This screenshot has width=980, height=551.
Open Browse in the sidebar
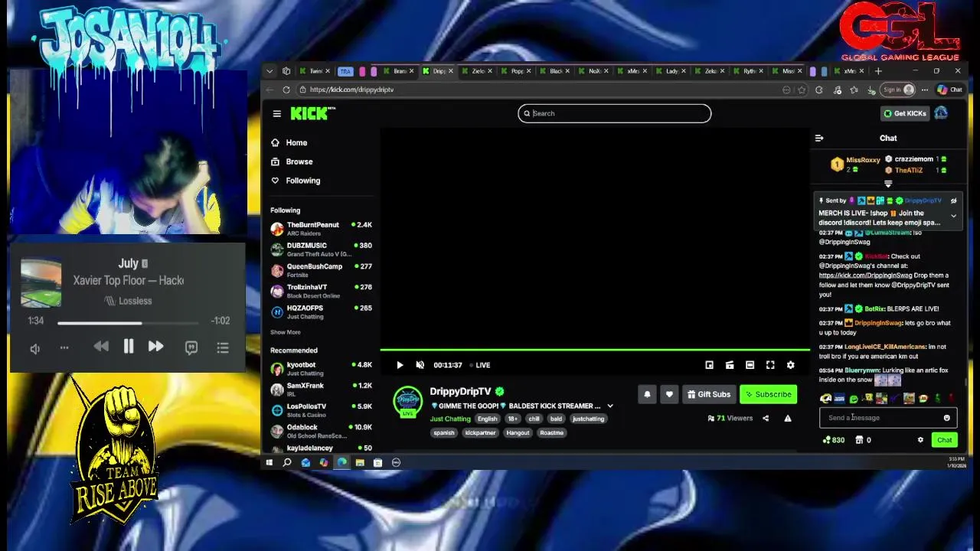point(292,161)
